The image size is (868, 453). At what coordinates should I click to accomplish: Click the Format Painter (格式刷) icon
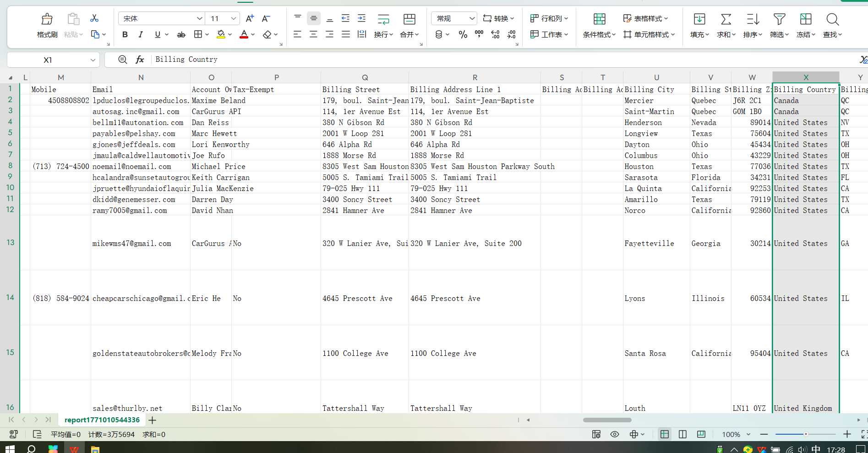[x=47, y=19]
